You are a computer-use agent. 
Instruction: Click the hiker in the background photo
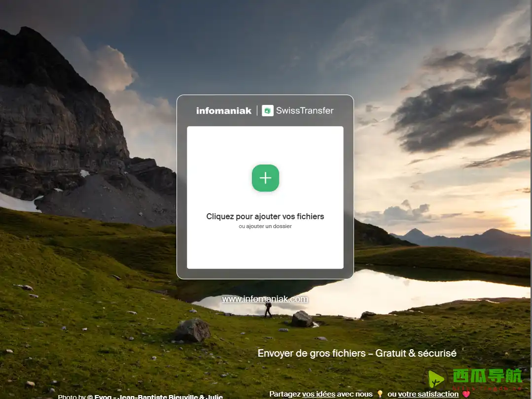(x=268, y=309)
